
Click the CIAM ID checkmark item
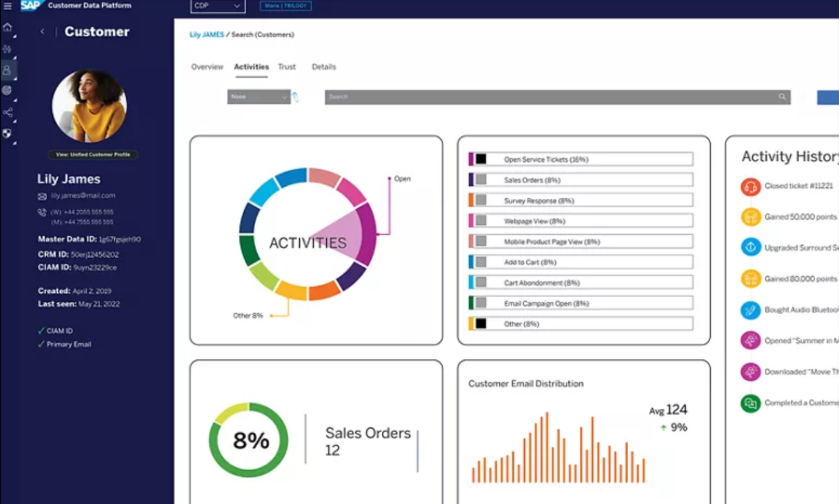pos(56,331)
